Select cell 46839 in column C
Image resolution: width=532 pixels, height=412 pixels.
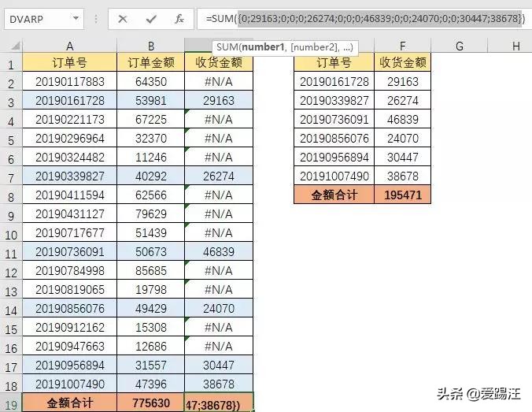pyautogui.click(x=219, y=251)
